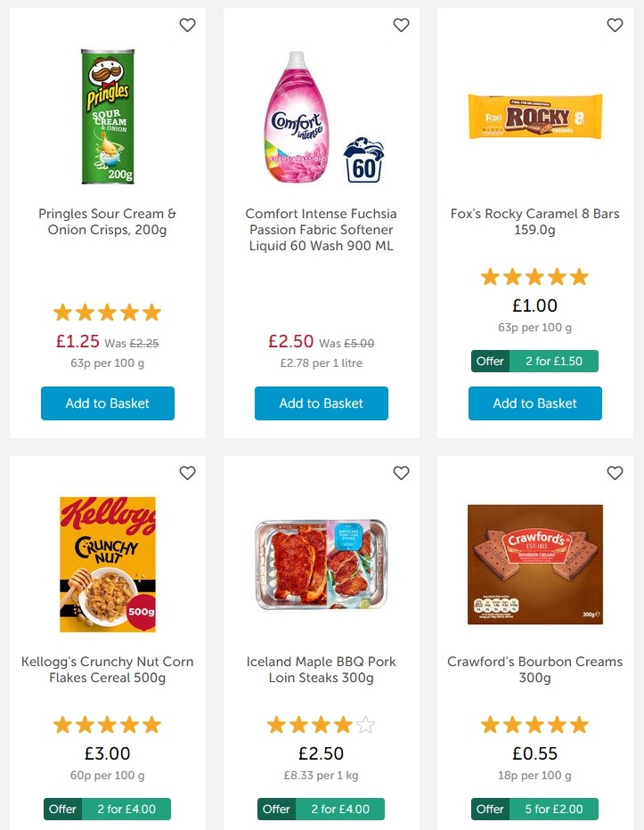This screenshot has height=830, width=644.
Task: Click the Iceland Maple BBQ Pork Steaks image
Action: (321, 563)
